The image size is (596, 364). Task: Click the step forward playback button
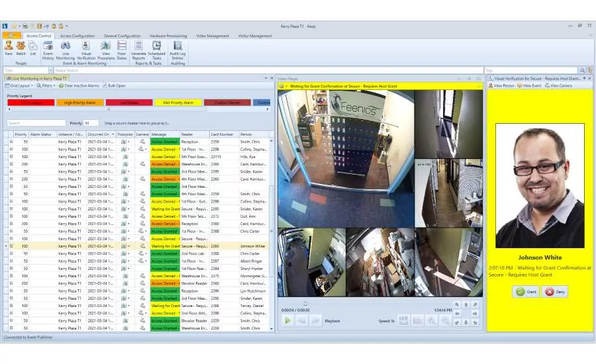click(x=315, y=321)
